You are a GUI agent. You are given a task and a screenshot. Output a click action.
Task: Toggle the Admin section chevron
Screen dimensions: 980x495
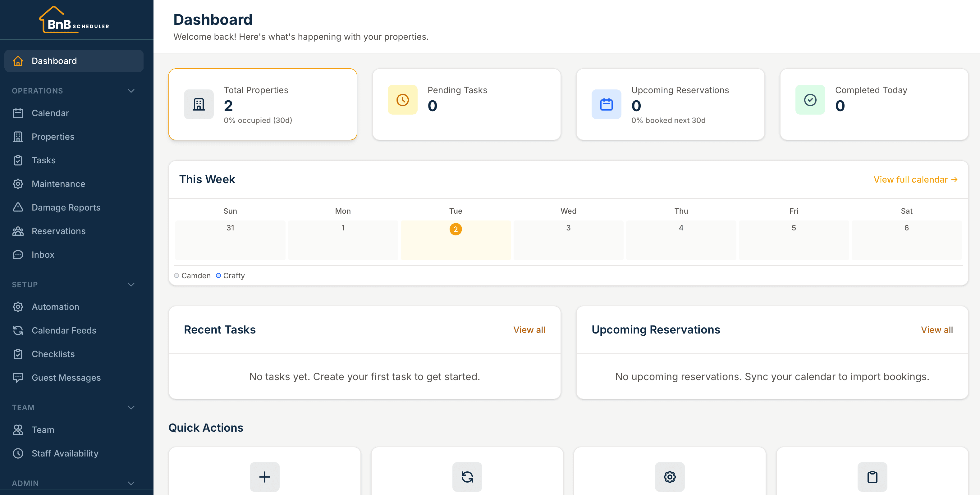click(131, 484)
